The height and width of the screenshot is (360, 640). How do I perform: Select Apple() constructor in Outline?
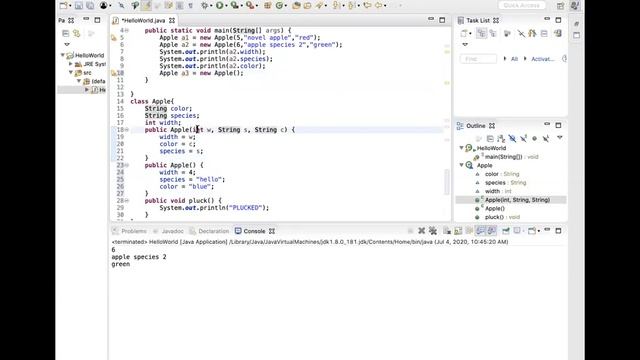click(495, 209)
